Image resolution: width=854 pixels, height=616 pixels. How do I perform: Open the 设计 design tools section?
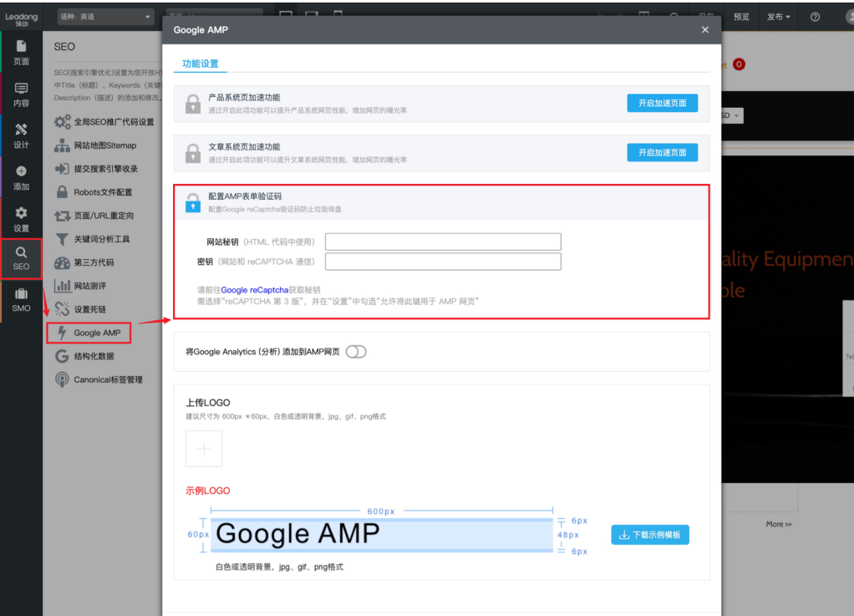(21, 136)
